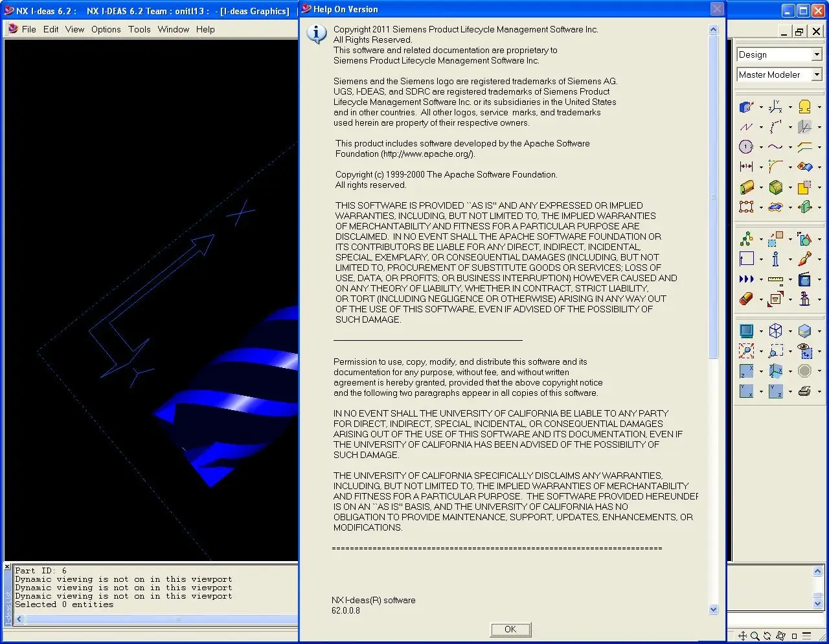This screenshot has width=829, height=644.
Task: Click the Zoom All icon
Action: [747, 351]
